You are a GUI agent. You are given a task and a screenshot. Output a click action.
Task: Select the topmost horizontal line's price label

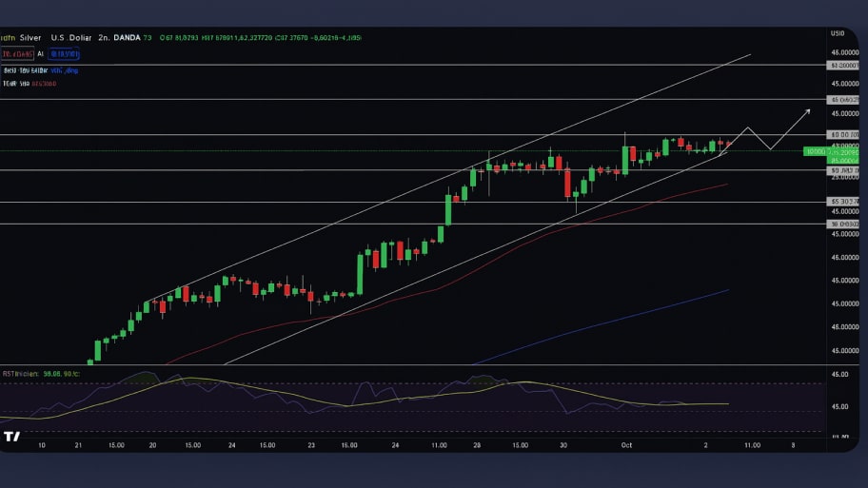tap(843, 66)
